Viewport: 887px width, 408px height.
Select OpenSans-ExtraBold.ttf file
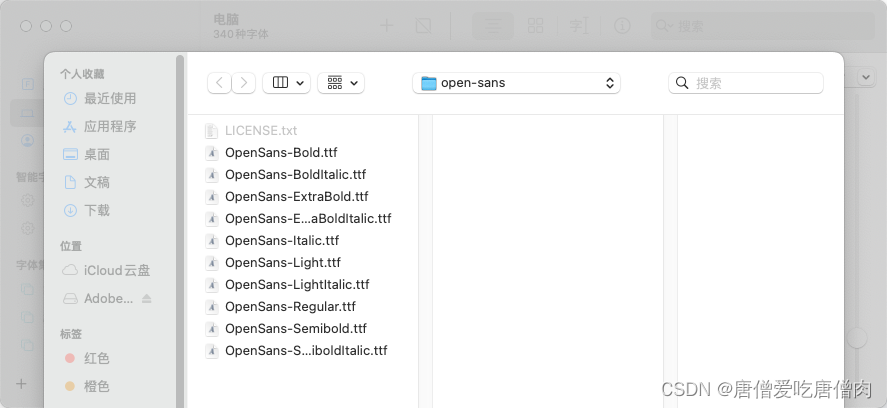296,197
